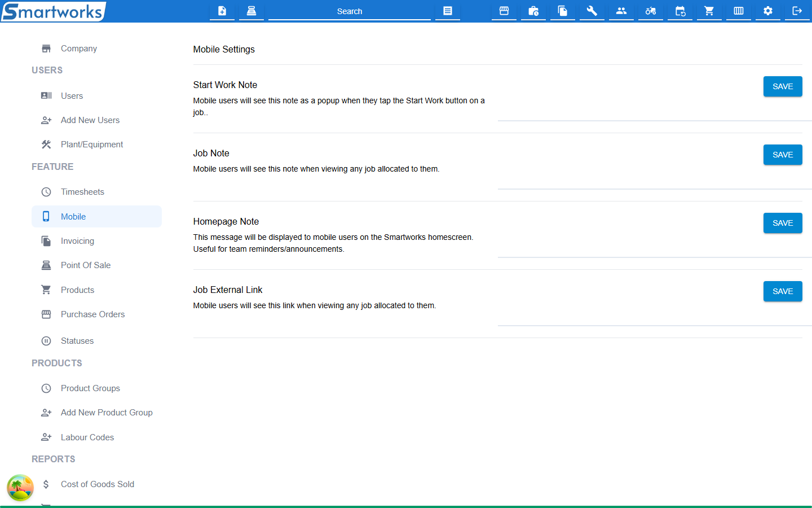Click the Search field in top bar
Viewport: 812px width, 508px height.
coord(350,11)
